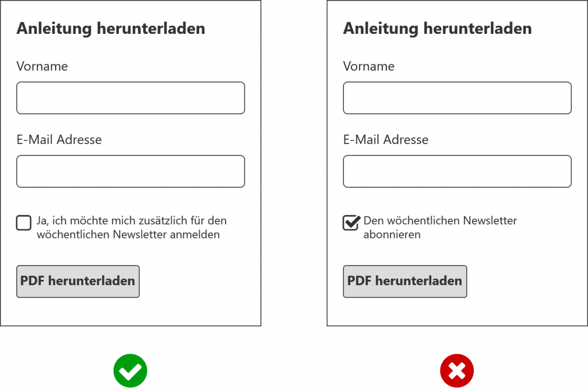Focus the E-Mail Adresse field in the green-check form

click(x=130, y=171)
